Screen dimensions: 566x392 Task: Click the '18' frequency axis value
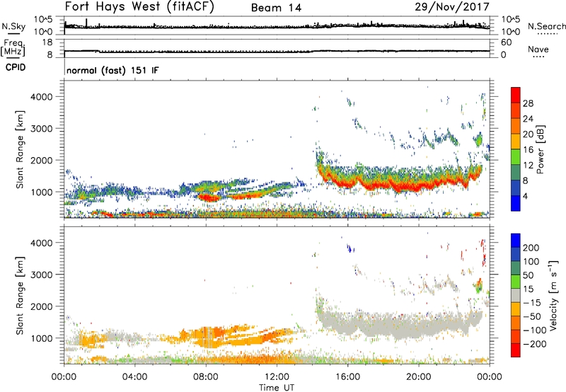point(47,42)
